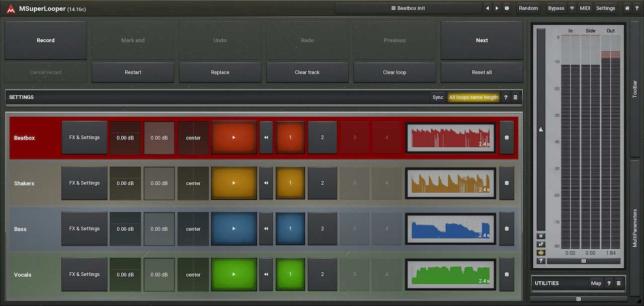Pause the level meters
This screenshot has height=306, width=644.
(541, 236)
